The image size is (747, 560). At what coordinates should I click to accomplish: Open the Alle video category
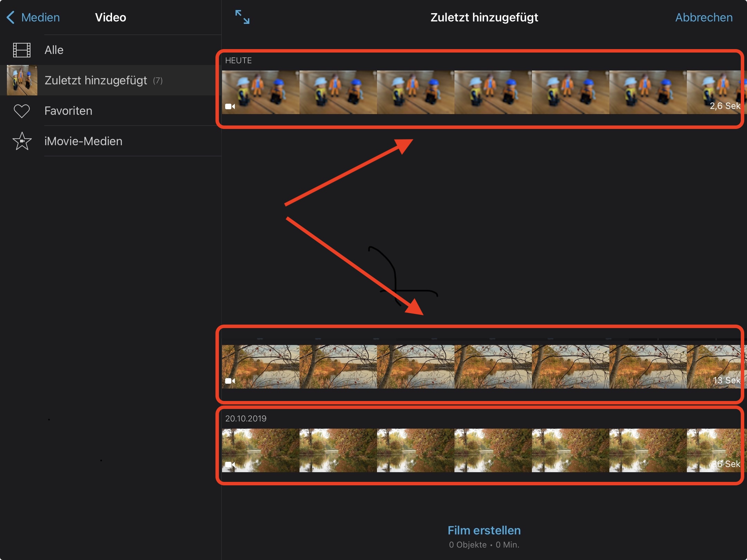coord(54,50)
